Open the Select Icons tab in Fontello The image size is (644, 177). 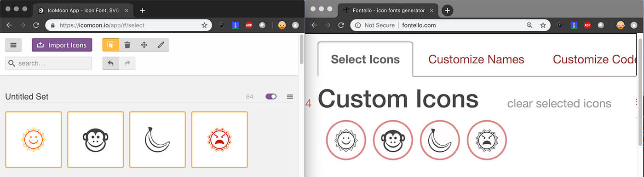(365, 59)
